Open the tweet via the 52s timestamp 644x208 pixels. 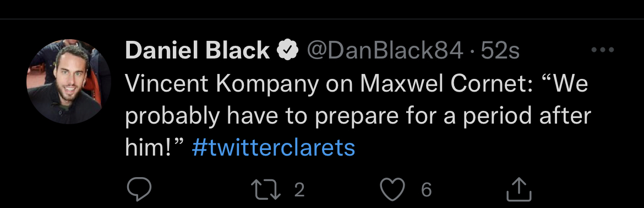pos(500,51)
